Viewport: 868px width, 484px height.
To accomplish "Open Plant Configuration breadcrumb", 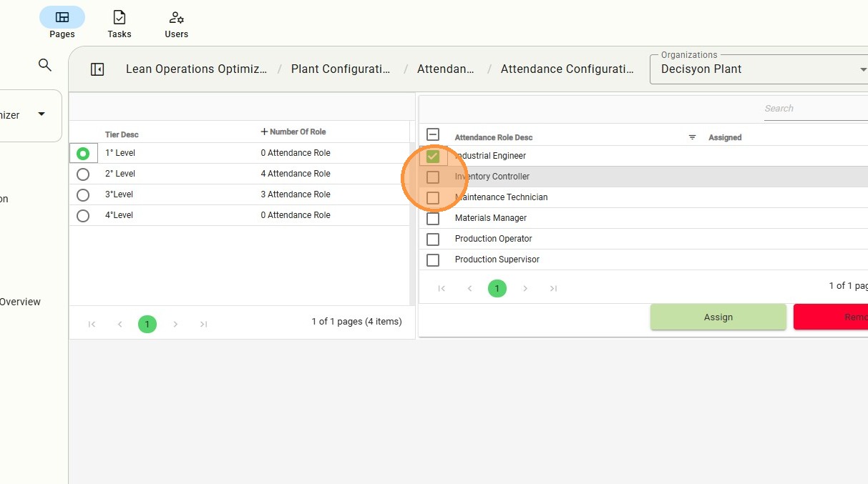I will [341, 69].
